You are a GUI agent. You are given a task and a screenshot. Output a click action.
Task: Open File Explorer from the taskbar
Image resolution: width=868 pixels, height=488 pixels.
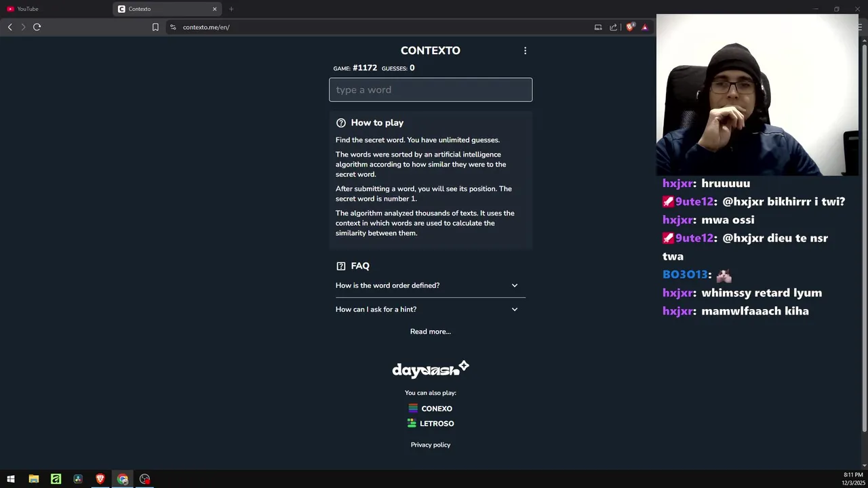(33, 479)
